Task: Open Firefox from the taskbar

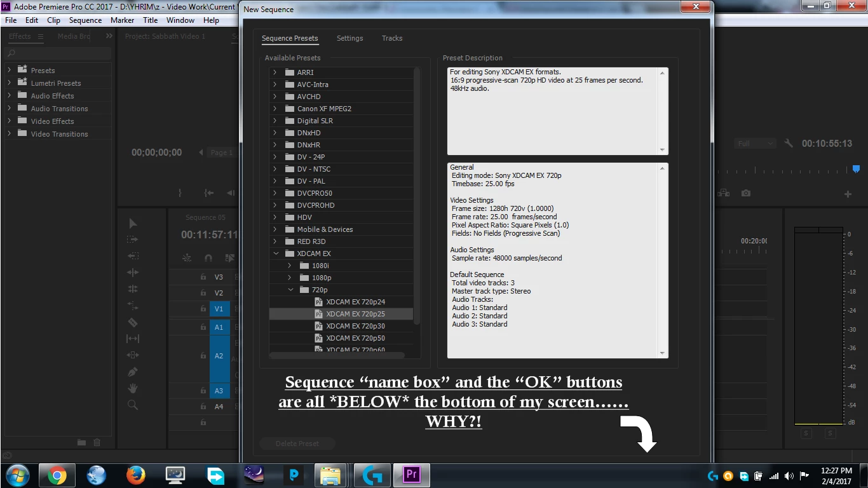Action: click(135, 475)
